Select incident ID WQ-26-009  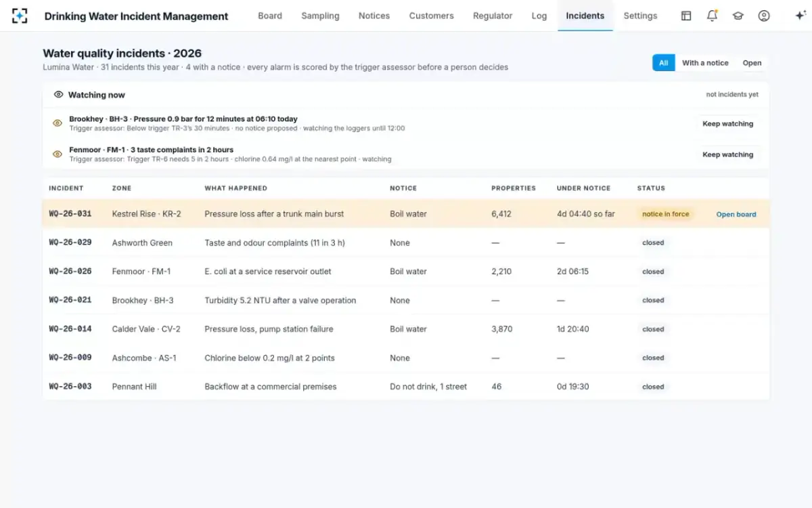coord(70,358)
